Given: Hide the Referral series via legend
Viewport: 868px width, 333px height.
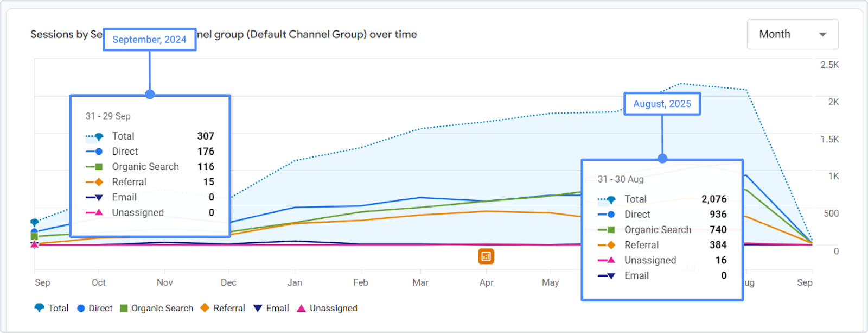Looking at the screenshot, I should tap(222, 308).
